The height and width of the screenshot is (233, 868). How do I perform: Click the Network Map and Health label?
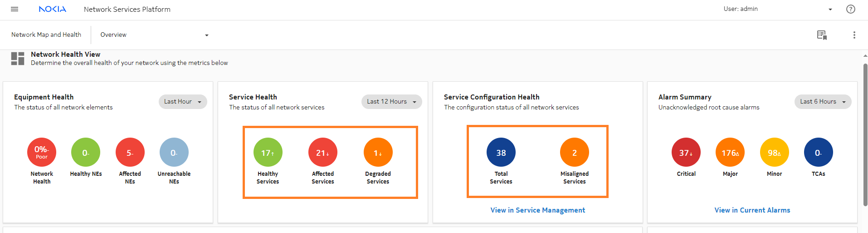tap(46, 35)
